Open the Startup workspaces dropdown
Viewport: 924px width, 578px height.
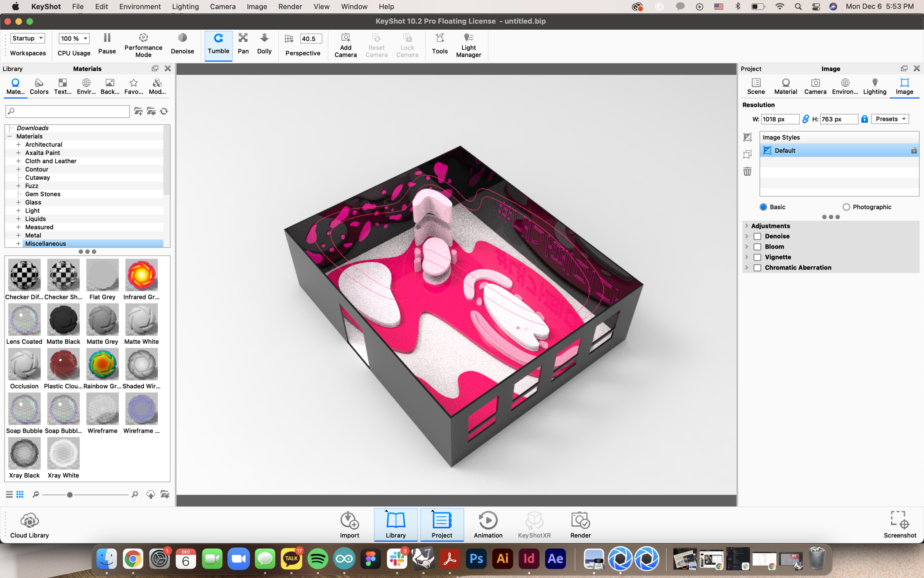coord(27,38)
